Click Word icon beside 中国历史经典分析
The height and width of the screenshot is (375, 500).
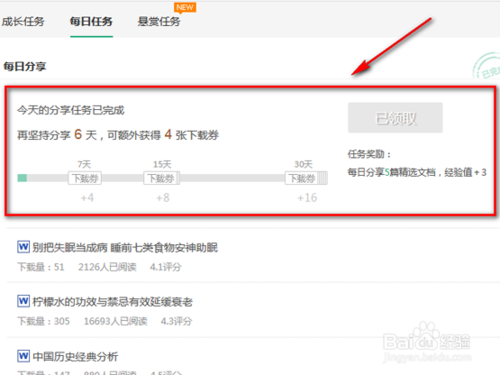23,356
